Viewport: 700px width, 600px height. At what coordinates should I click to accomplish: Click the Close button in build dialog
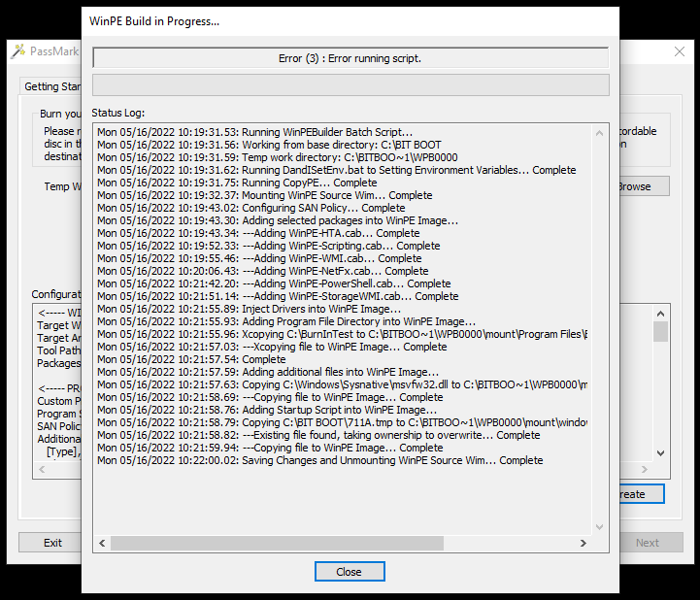point(350,572)
